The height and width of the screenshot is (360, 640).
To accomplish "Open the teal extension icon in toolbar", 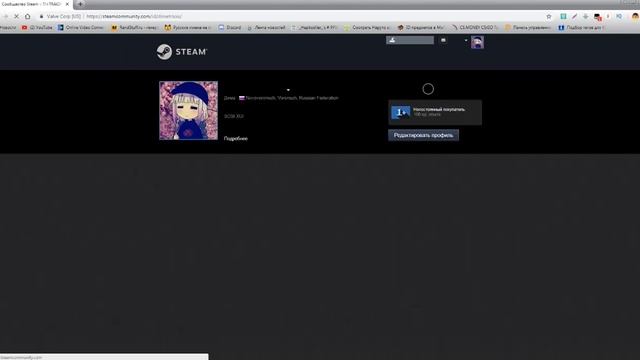I will (563, 16).
